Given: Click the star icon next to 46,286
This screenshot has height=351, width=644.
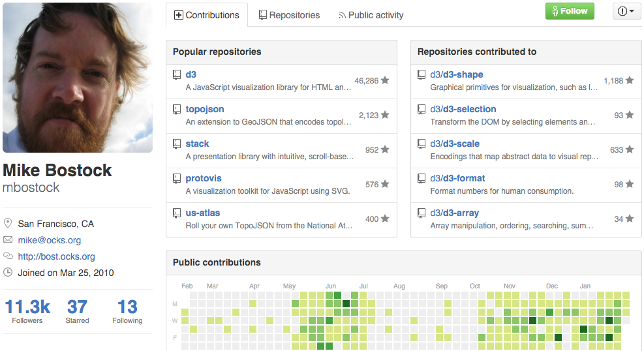Looking at the screenshot, I should (x=385, y=80).
